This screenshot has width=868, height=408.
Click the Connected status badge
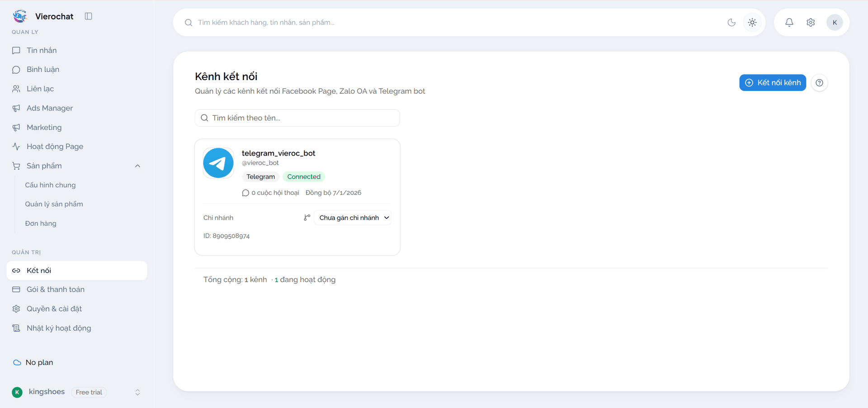tap(304, 177)
